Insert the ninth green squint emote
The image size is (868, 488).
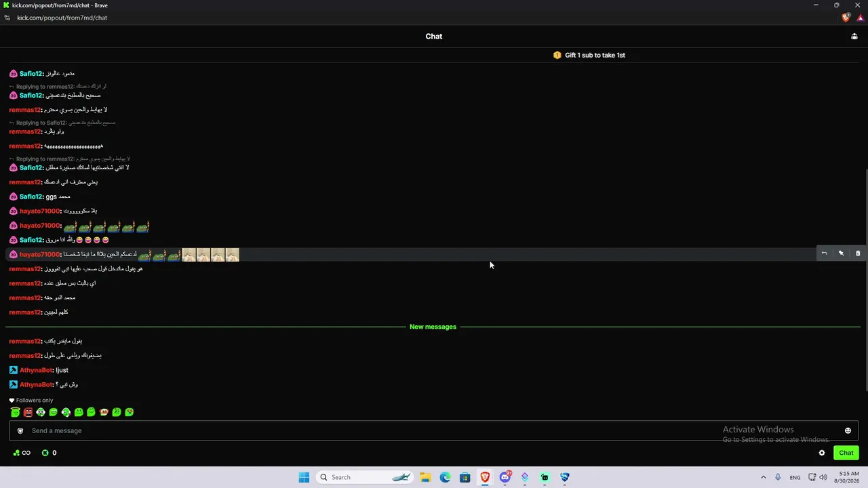[117, 412]
